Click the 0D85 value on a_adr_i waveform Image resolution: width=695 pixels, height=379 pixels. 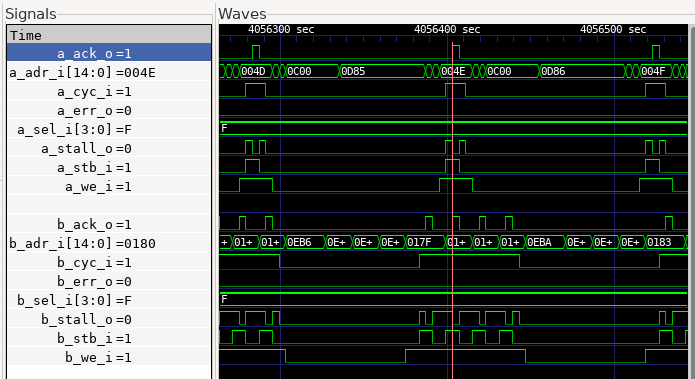353,71
